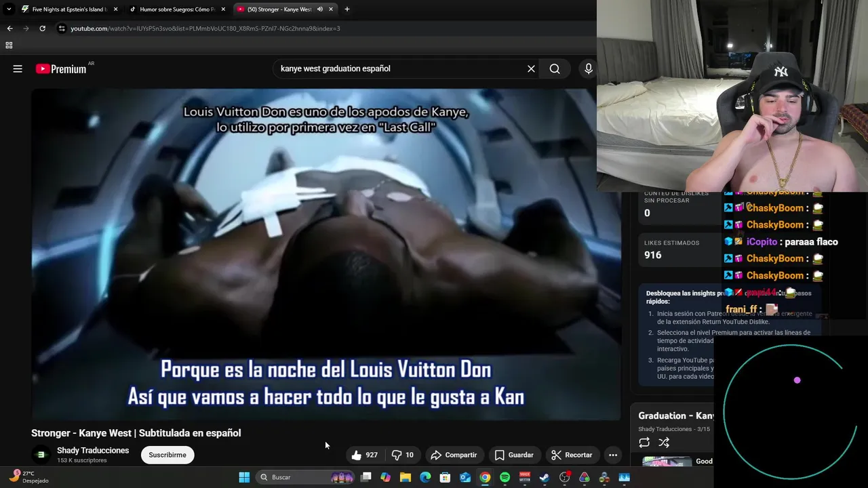
Task: Open Outlook from the taskbar
Action: pyautogui.click(x=465, y=477)
